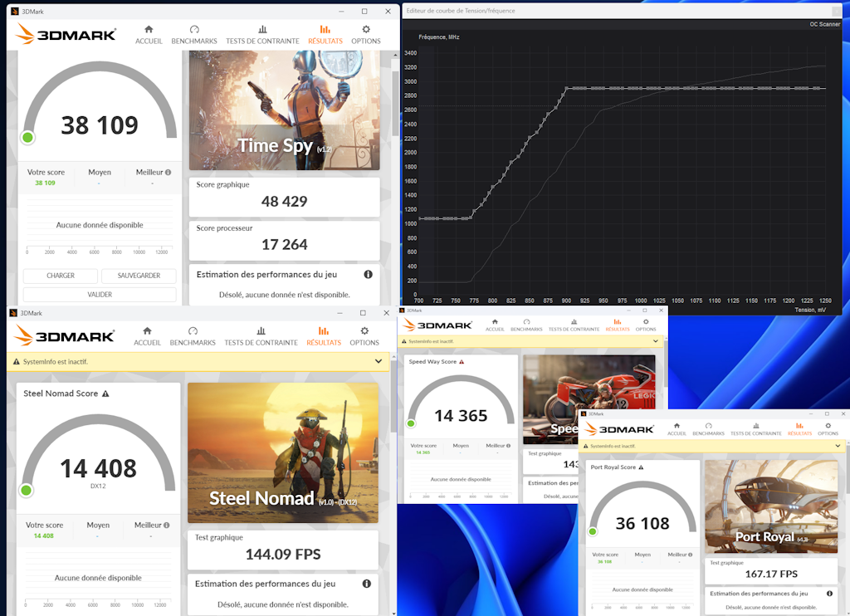Select RÉSULTATS tab in Steel Nomad window

tap(324, 336)
